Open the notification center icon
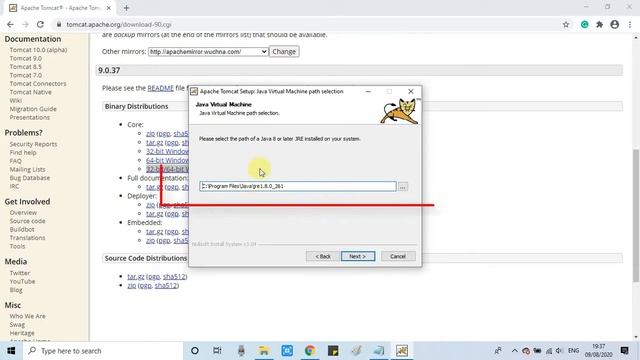 [624, 351]
